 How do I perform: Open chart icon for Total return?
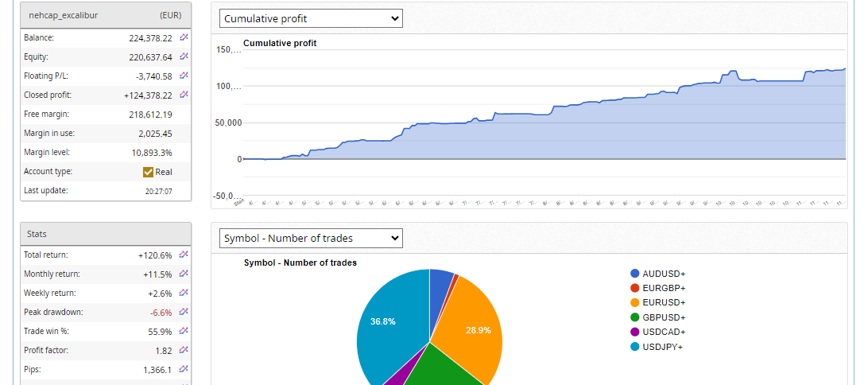(x=184, y=255)
